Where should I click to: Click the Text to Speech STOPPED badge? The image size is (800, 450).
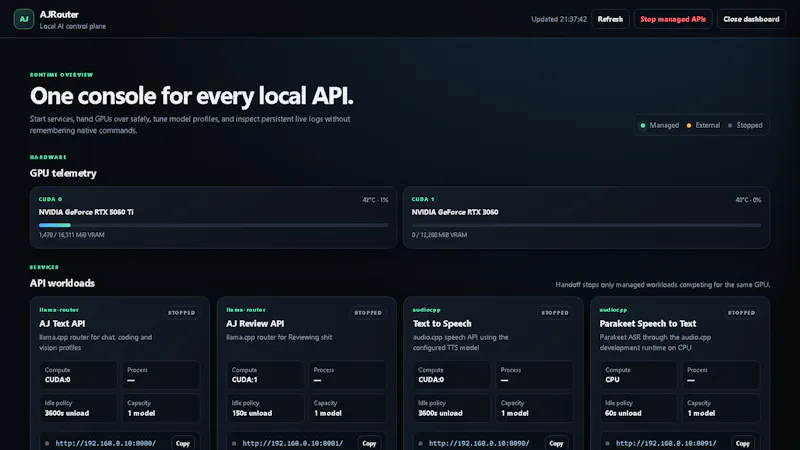[555, 313]
